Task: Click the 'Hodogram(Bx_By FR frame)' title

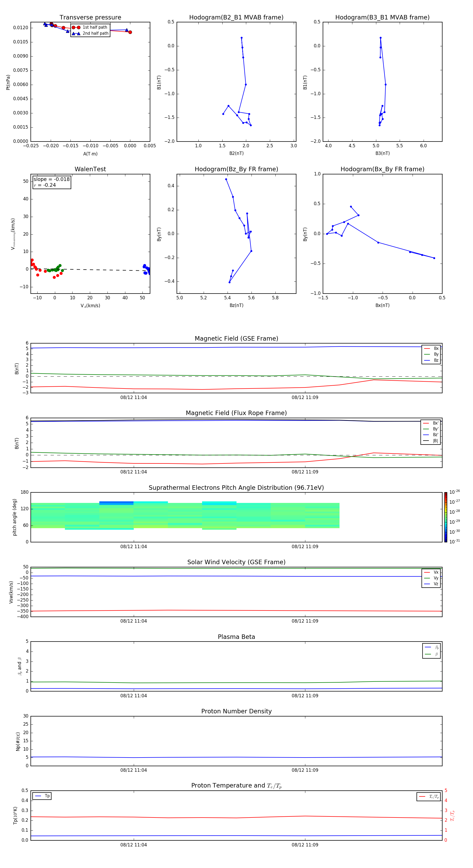Action: [x=382, y=169]
